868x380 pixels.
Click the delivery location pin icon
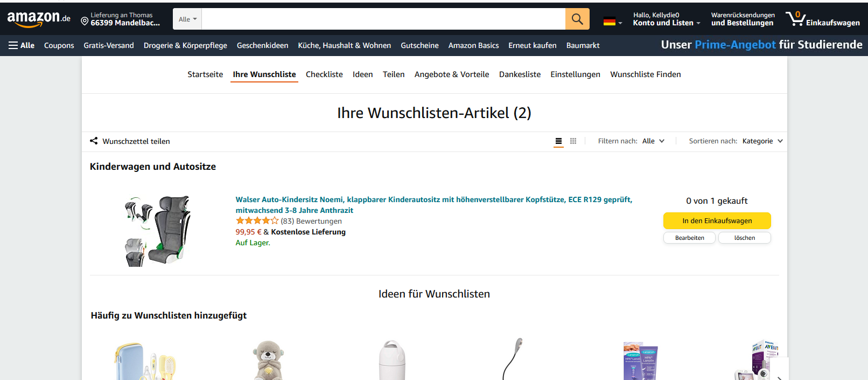coord(85,21)
